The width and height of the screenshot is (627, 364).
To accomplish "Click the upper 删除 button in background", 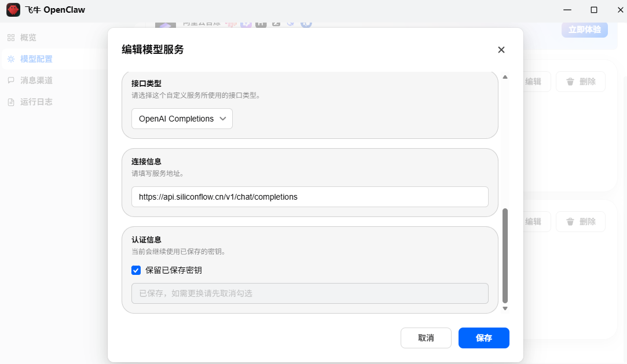I will point(581,82).
